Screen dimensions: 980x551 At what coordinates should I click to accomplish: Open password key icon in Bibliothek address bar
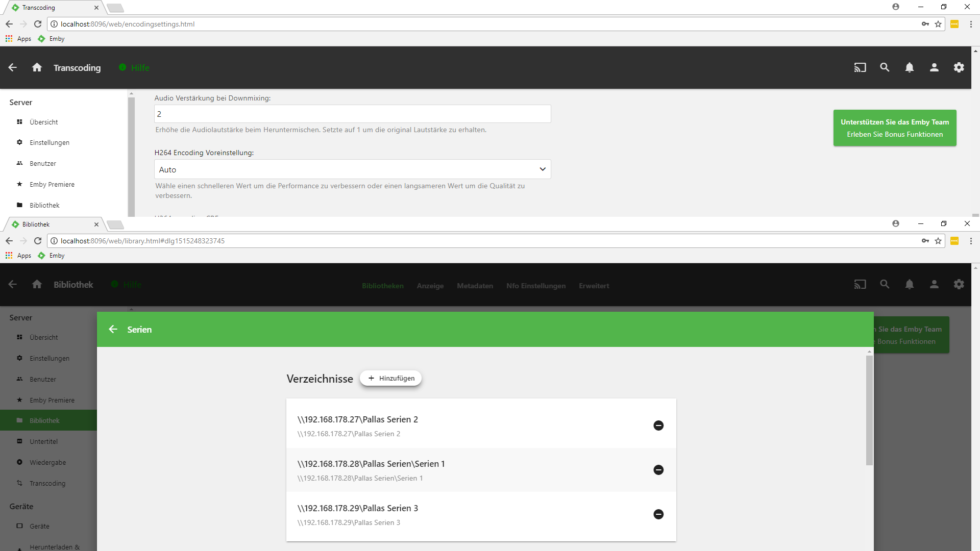[x=925, y=241]
